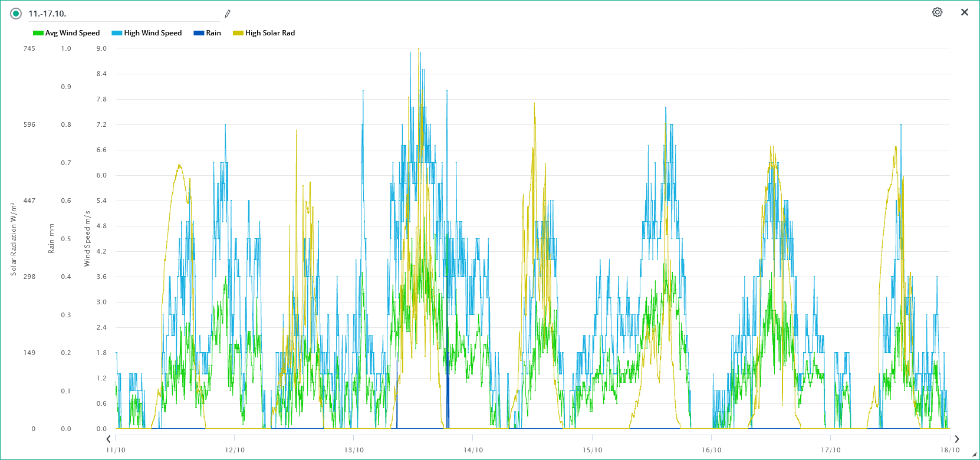Click the yellow High Solar Rad swatch
980x460 pixels.
pos(238,33)
